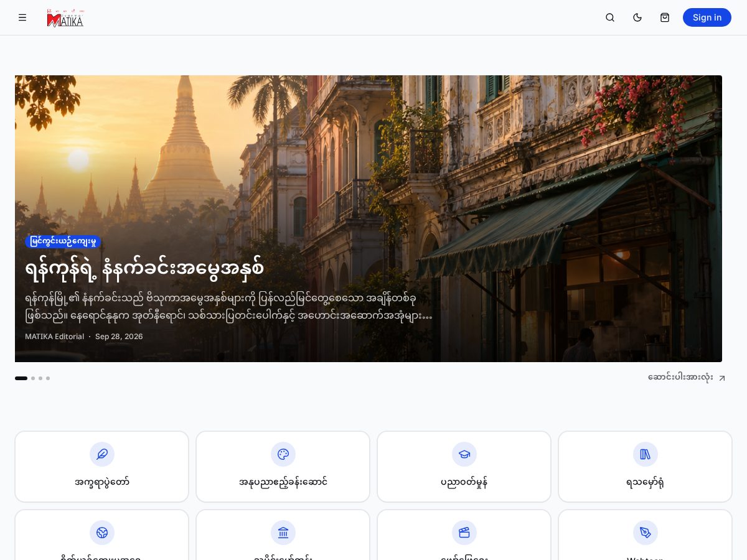
Task: Open the ဆောင်းပါးအားလုံး all articles link
Action: 687,378
